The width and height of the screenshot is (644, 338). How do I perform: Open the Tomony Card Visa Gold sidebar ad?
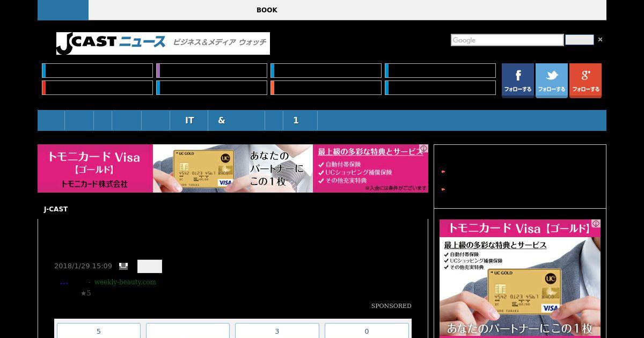pyautogui.click(x=520, y=278)
